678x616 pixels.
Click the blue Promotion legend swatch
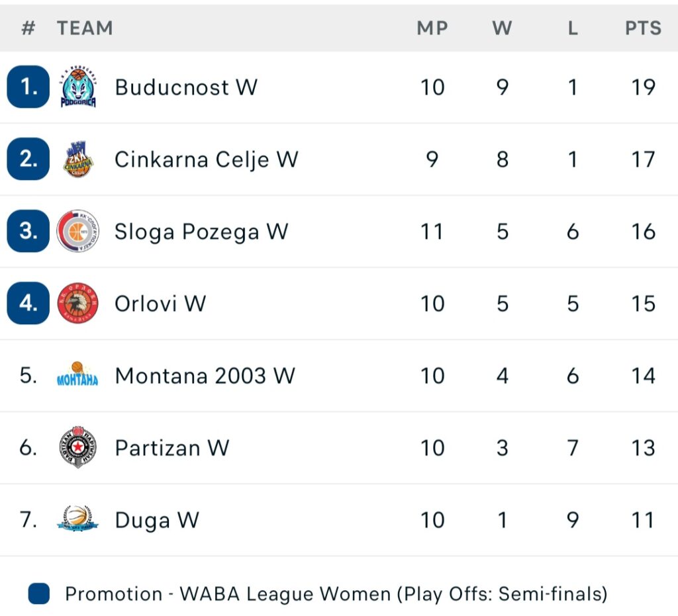tap(39, 594)
